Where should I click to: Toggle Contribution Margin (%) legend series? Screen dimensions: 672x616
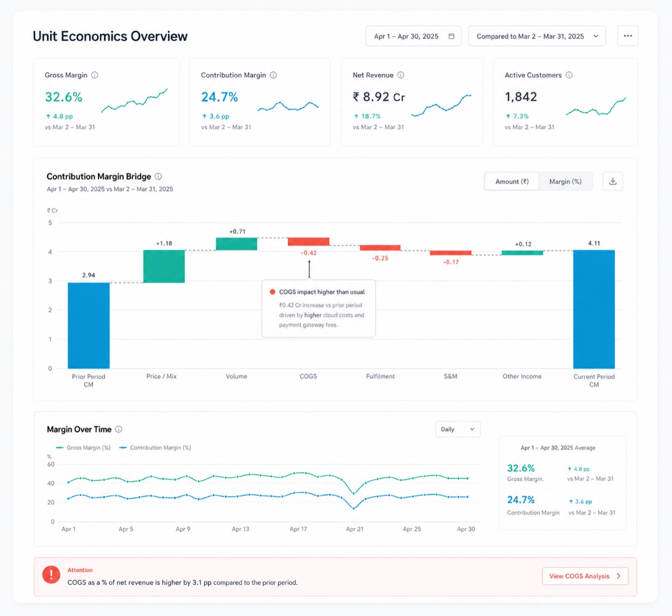156,447
